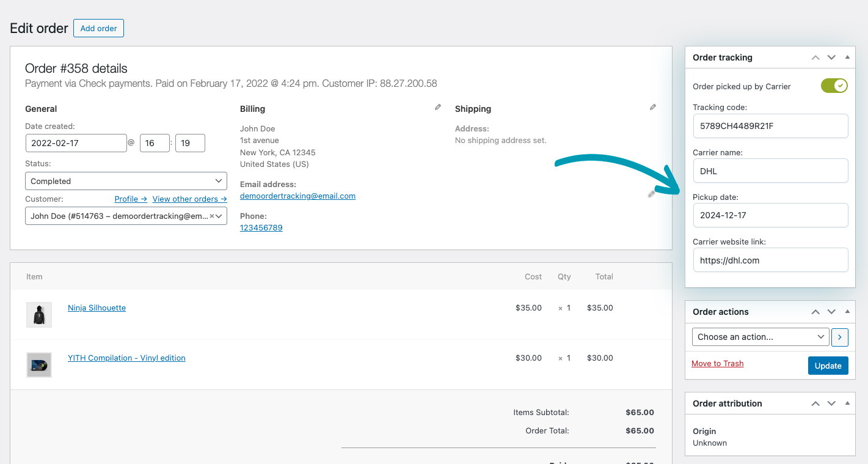The height and width of the screenshot is (464, 868).
Task: Collapse the Order actions panel
Action: tap(847, 312)
